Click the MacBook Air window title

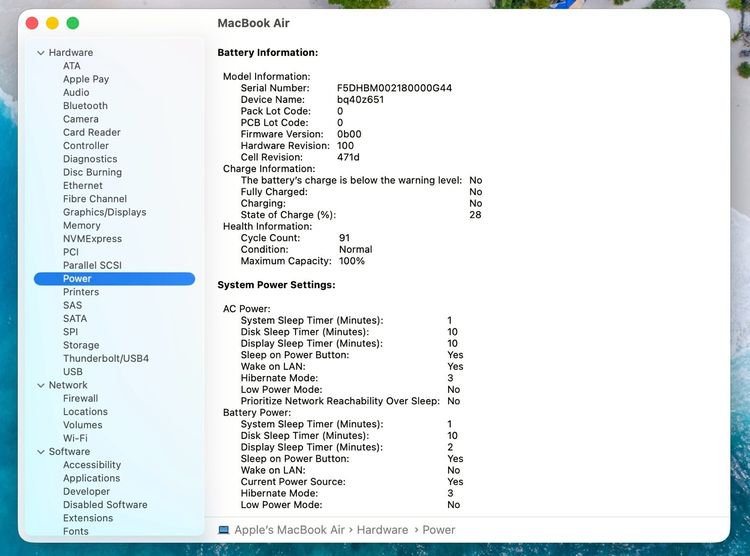point(254,23)
